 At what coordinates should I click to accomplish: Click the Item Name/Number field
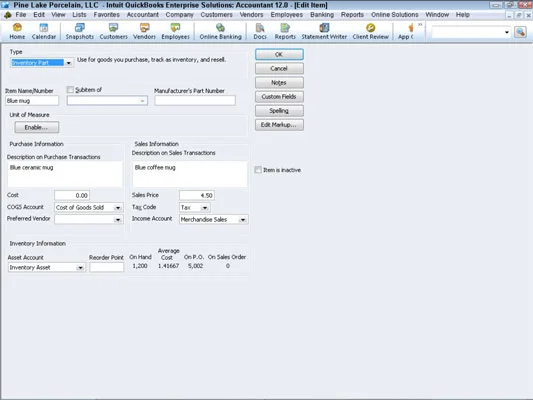pos(32,101)
